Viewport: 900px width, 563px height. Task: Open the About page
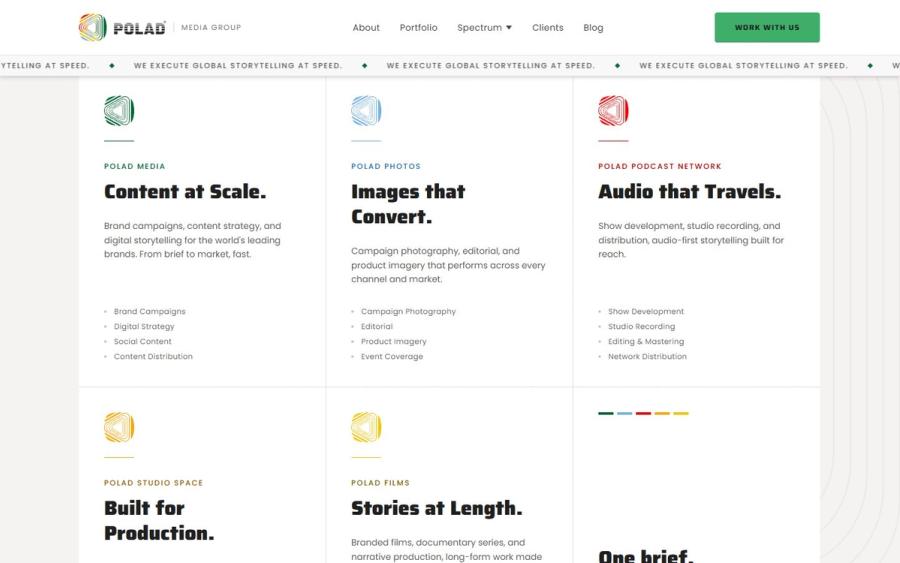point(366,28)
